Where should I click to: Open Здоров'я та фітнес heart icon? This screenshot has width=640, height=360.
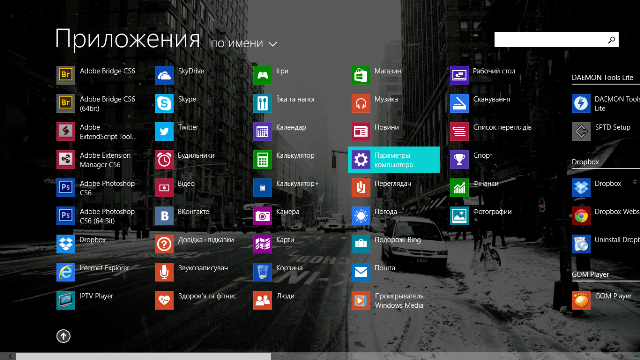[x=164, y=300]
